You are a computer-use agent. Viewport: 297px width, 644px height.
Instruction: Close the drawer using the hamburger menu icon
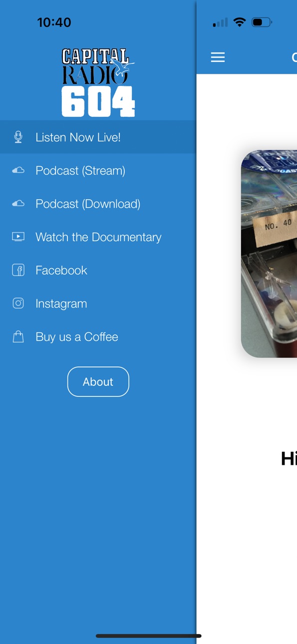tap(218, 57)
